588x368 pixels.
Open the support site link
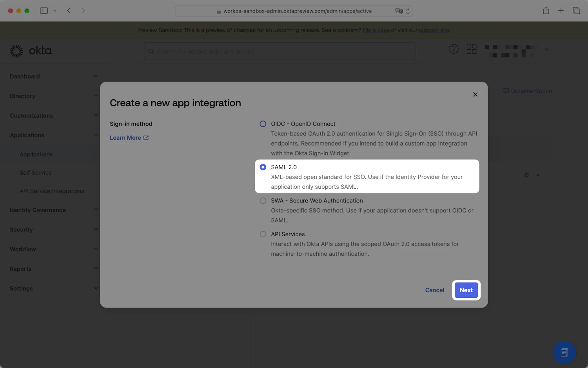434,30
